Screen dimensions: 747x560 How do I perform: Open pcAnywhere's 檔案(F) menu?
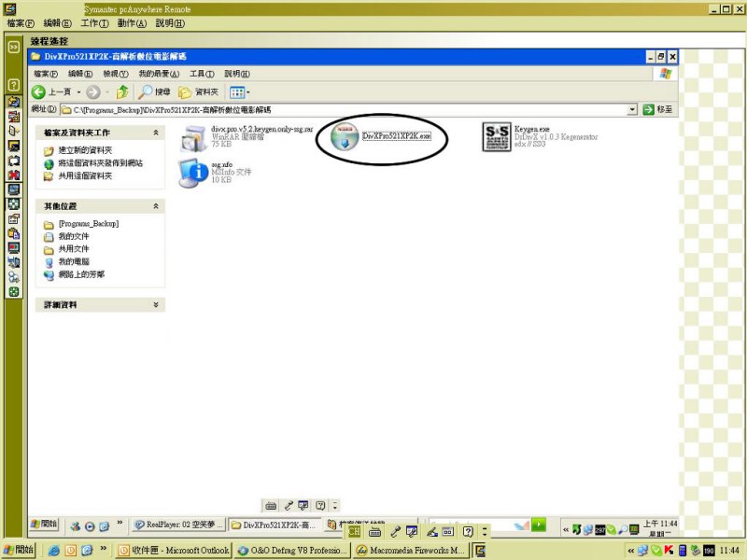(x=21, y=23)
